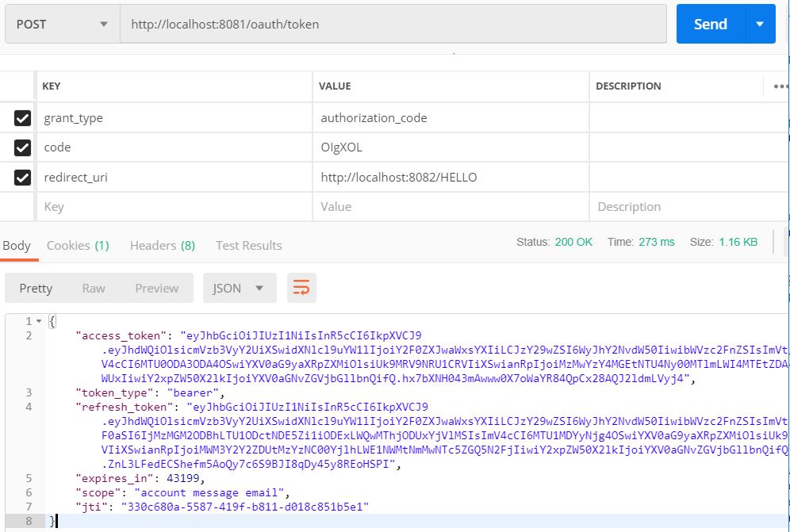This screenshot has width=790, height=532.
Task: View the Test Results tab
Action: tap(248, 246)
